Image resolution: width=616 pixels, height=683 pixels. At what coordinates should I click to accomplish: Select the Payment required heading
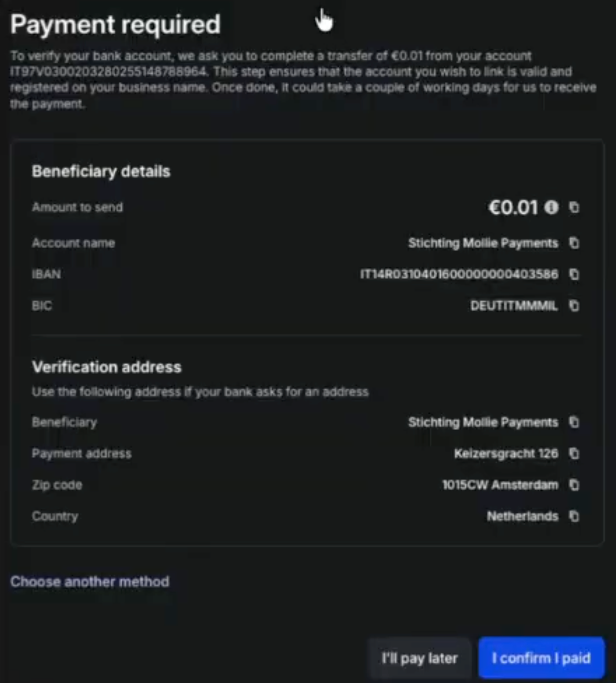[x=115, y=25]
